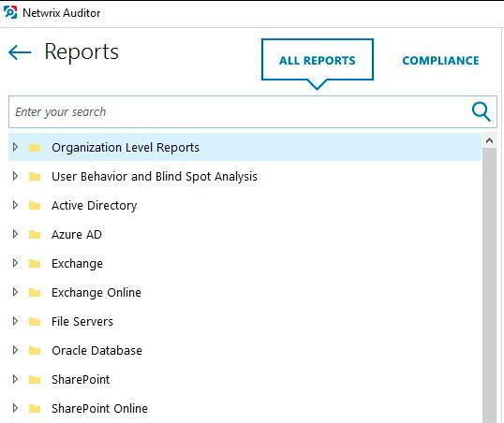This screenshot has width=504, height=423.
Task: Click the Azure AD folder icon
Action: (35, 235)
